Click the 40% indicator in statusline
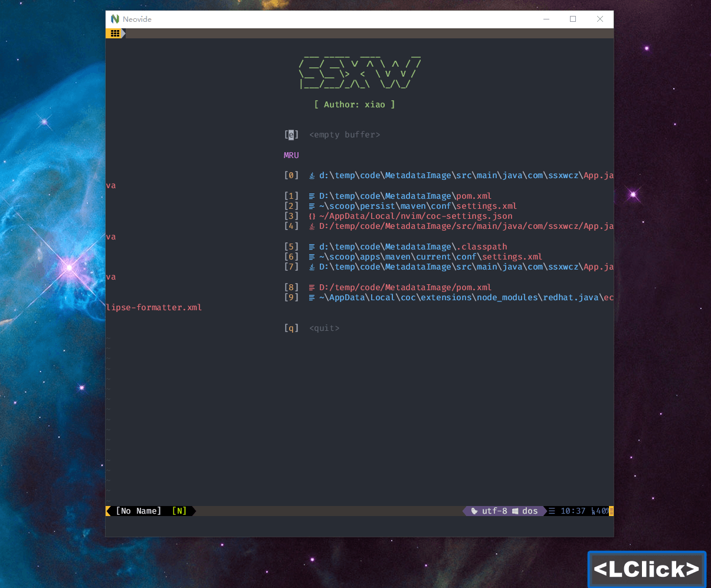711x588 pixels. 602,511
